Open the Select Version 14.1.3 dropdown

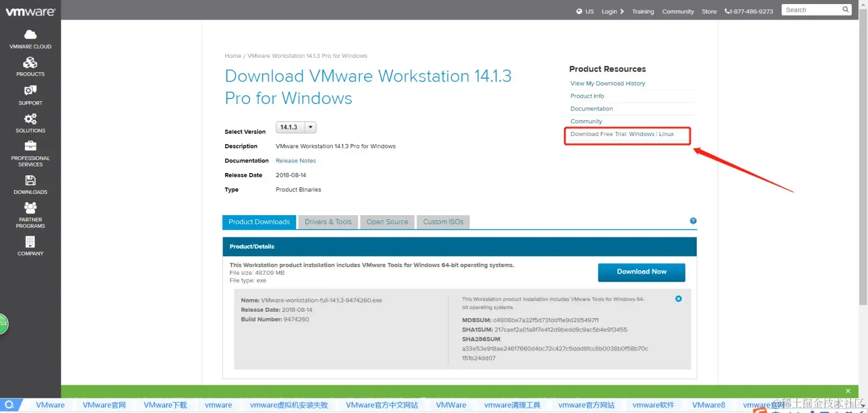coord(296,127)
